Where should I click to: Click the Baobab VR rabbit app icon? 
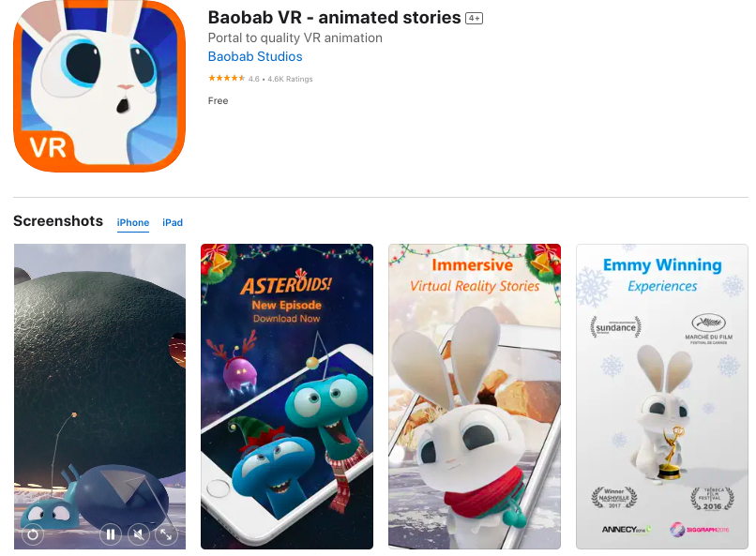pyautogui.click(x=99, y=85)
